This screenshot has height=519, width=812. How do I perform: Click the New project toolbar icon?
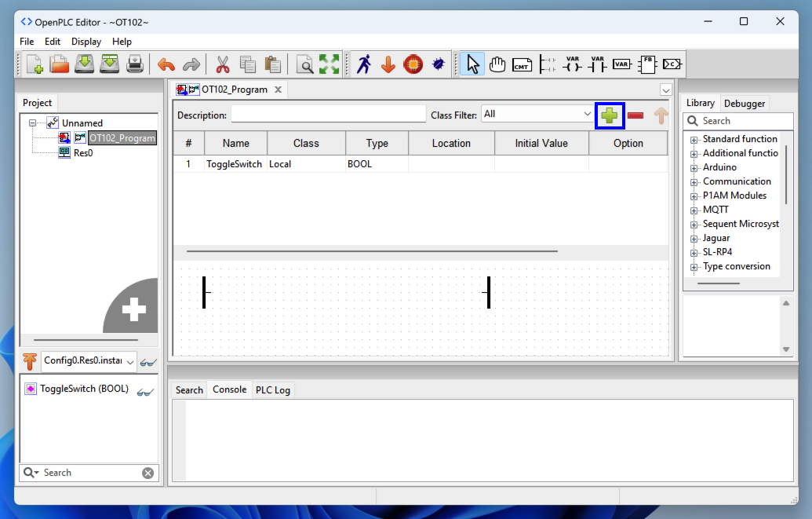[x=35, y=64]
